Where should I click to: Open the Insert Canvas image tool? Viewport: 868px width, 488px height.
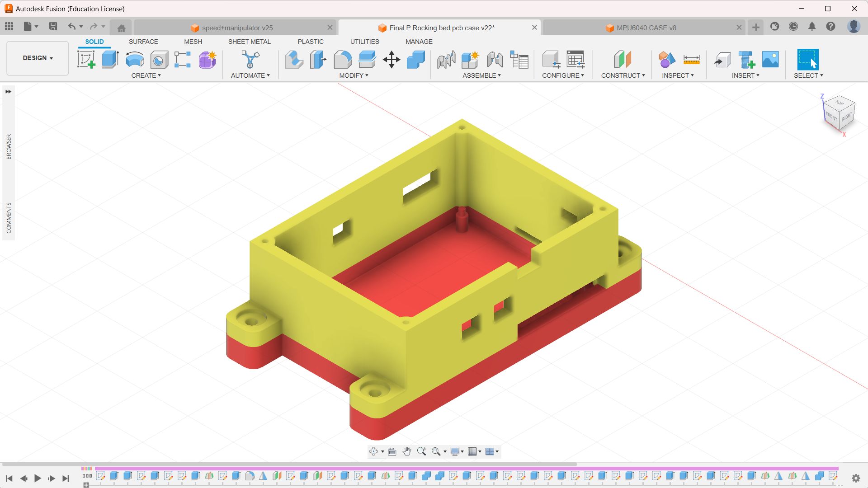coord(770,60)
